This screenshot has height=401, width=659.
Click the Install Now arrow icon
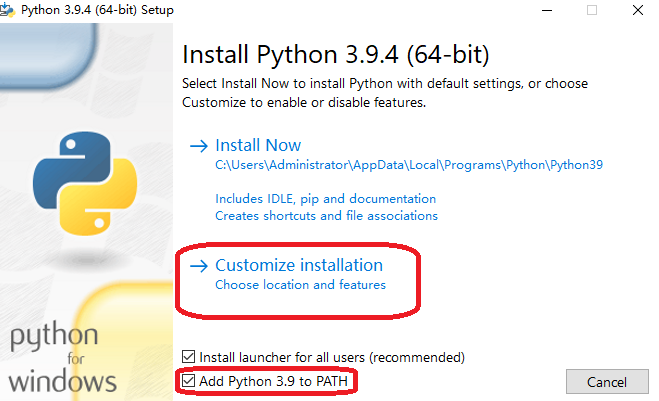199,146
